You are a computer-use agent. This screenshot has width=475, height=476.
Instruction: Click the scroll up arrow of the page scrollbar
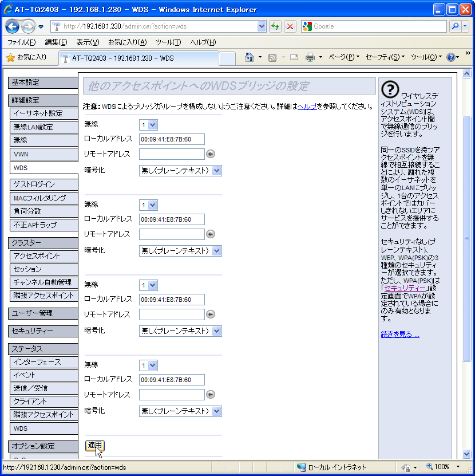coord(466,74)
